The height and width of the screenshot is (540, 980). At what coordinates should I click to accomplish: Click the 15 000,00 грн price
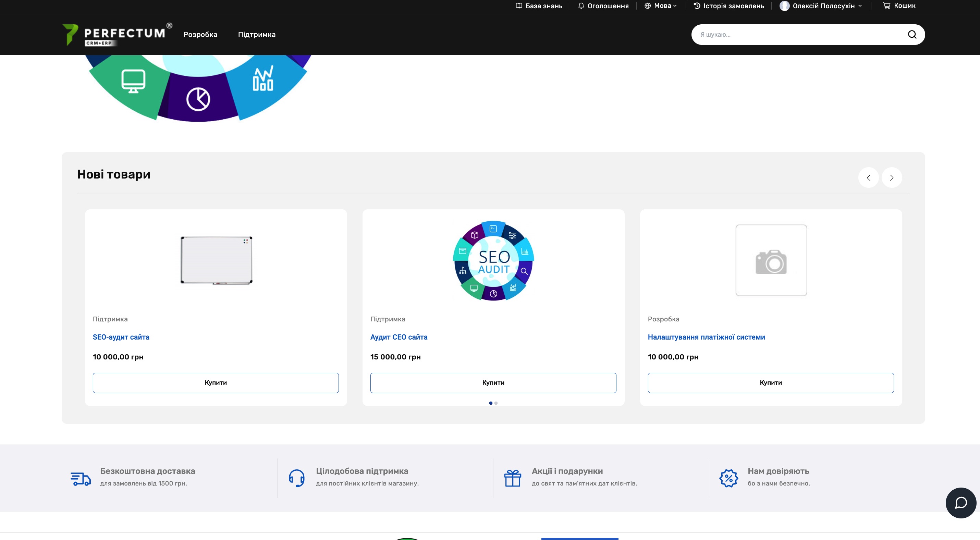click(x=395, y=357)
